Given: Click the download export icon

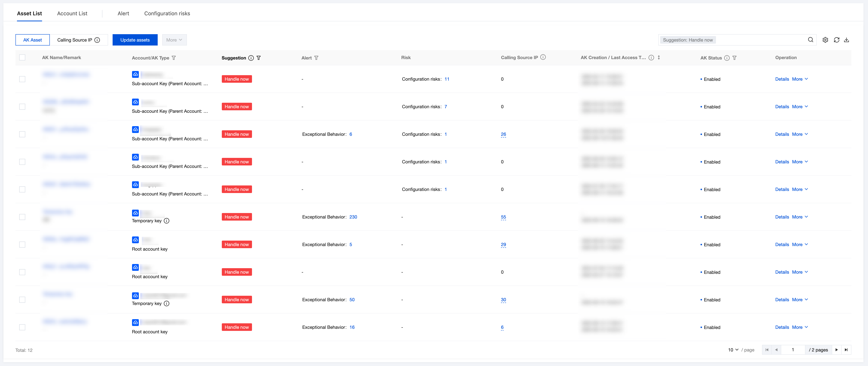Looking at the screenshot, I should coord(846,40).
